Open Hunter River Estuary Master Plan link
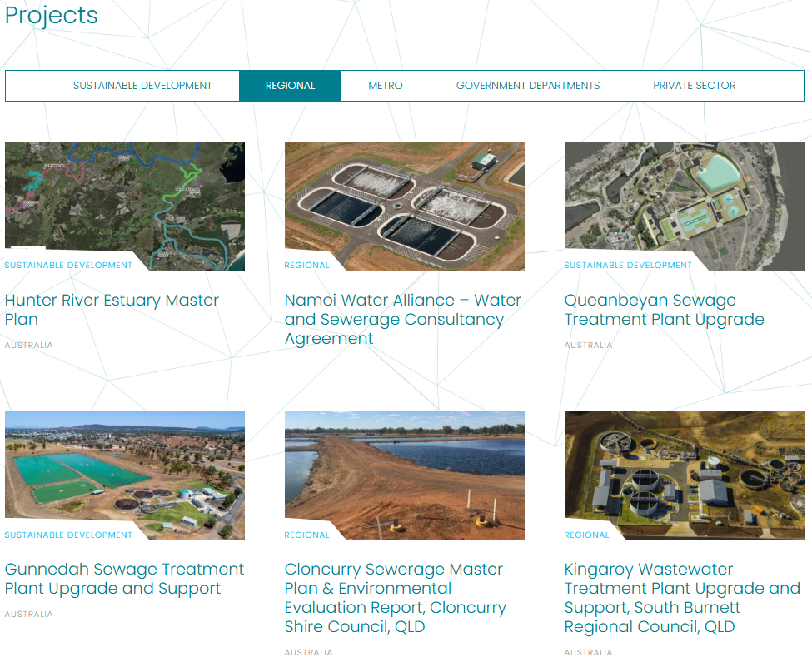Image resolution: width=812 pixels, height=662 pixels. point(112,310)
